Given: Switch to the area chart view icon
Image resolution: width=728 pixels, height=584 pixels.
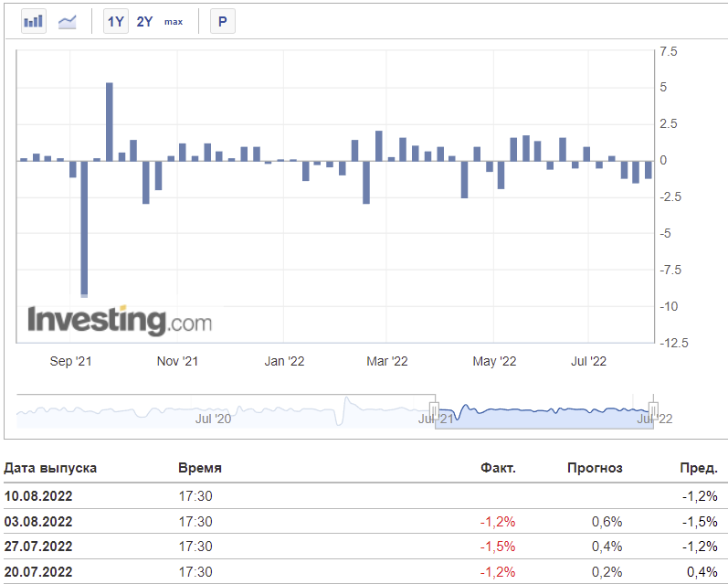Looking at the screenshot, I should coord(68,21).
